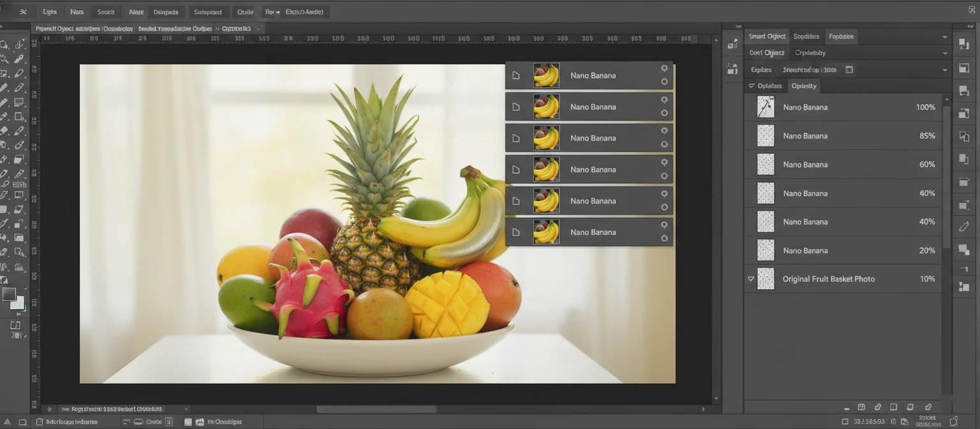Switch to the Opacity tab in the panel
The height and width of the screenshot is (429, 980).
(804, 86)
